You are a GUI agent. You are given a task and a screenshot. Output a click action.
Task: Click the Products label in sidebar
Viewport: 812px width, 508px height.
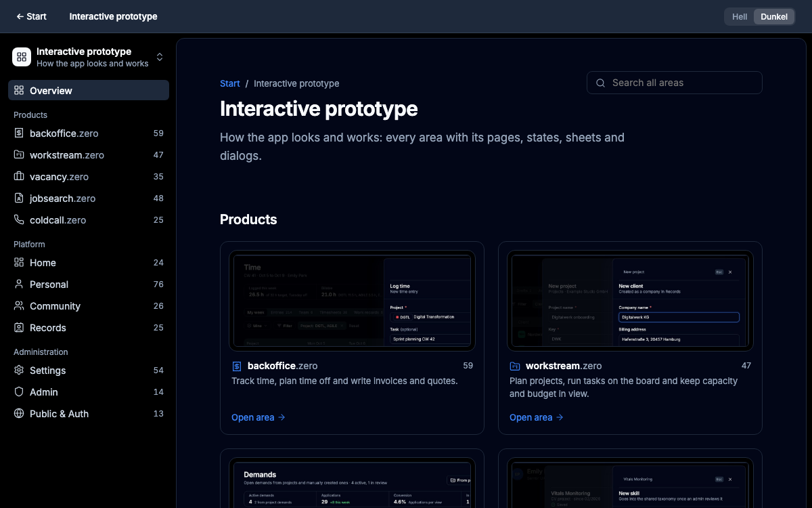(x=30, y=115)
